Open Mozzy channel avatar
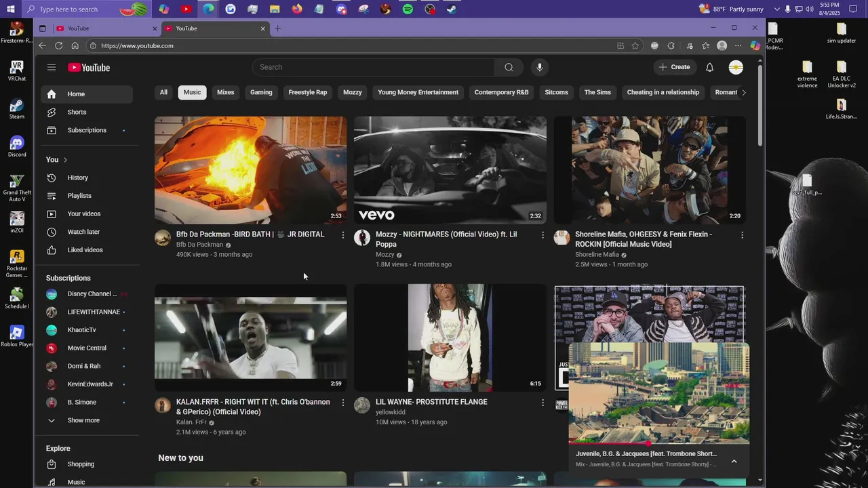The width and height of the screenshot is (868, 488). coord(362,237)
